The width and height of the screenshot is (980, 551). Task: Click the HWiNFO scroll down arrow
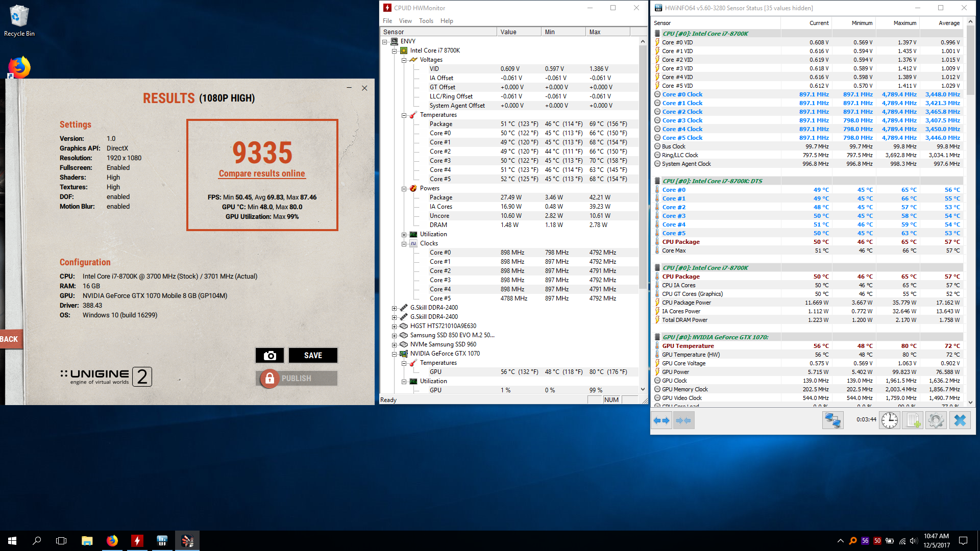click(x=970, y=403)
